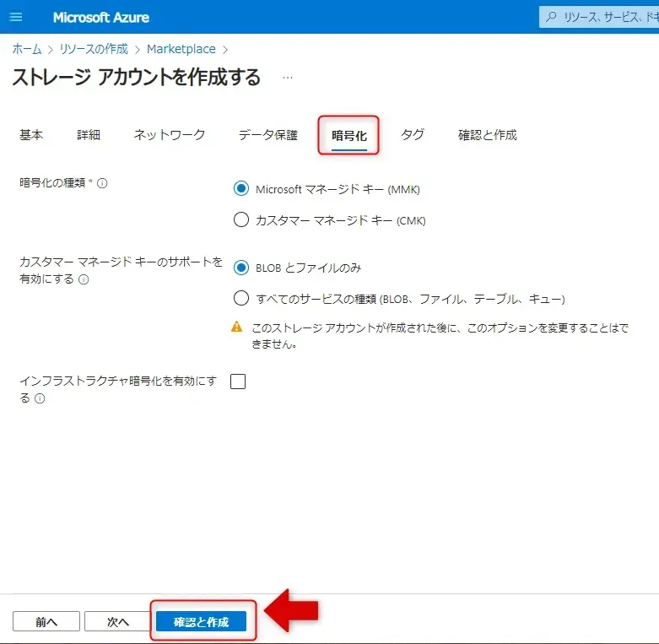
Task: Switch to the ネットワーク tab
Action: pyautogui.click(x=170, y=135)
